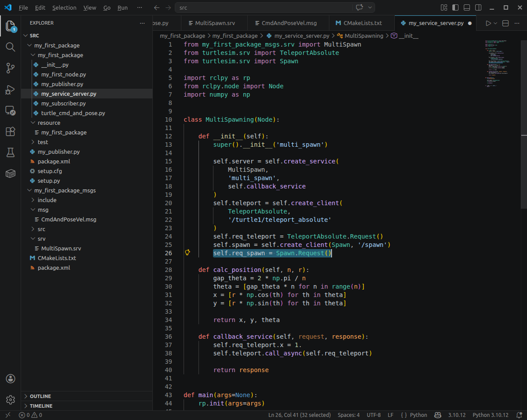Click Ln 26, Col 41 in status bar
Screen dimensions: 527x420
[x=300, y=415]
